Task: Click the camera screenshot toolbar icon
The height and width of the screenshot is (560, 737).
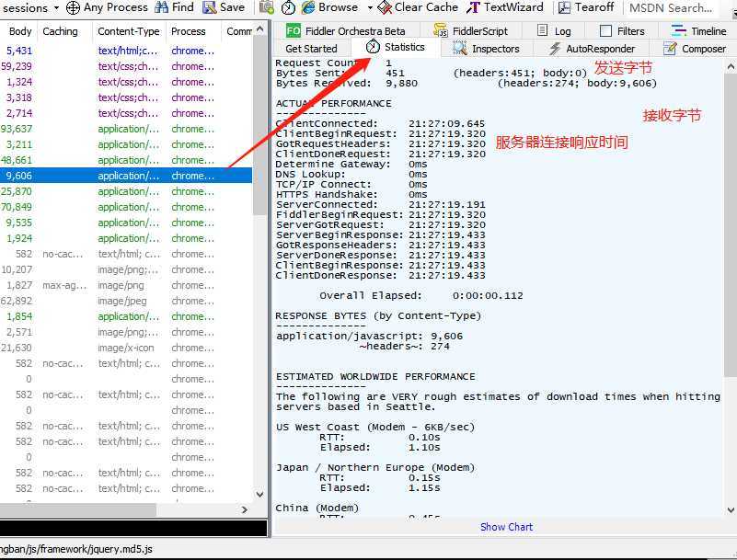Action: point(267,7)
